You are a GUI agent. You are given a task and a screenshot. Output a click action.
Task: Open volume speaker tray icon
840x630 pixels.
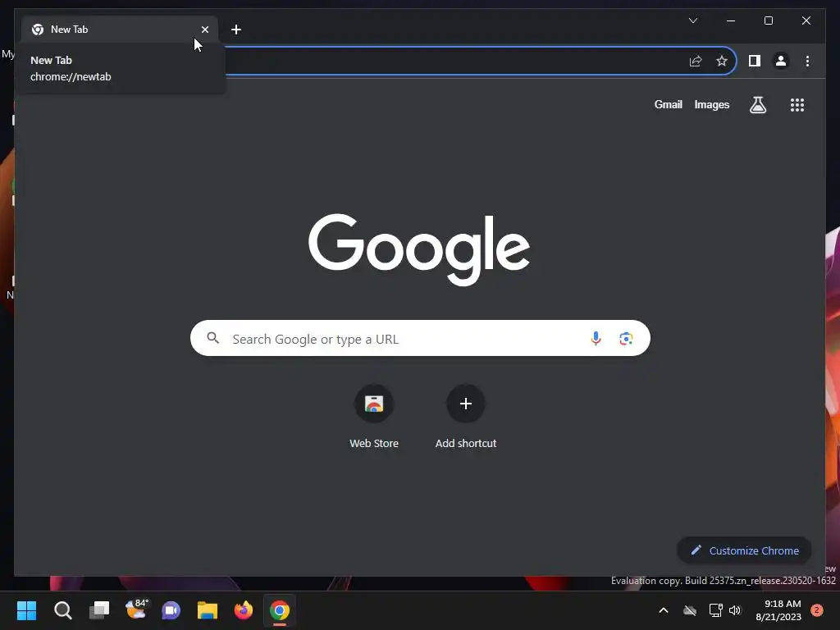tap(735, 610)
